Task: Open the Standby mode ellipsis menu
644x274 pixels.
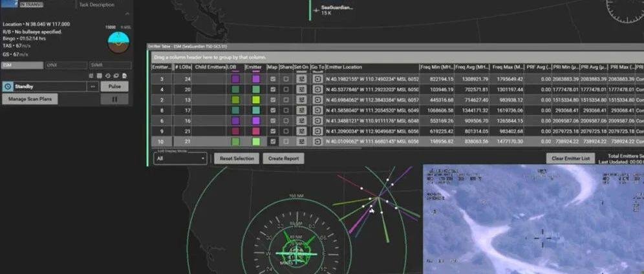Action: (92, 87)
